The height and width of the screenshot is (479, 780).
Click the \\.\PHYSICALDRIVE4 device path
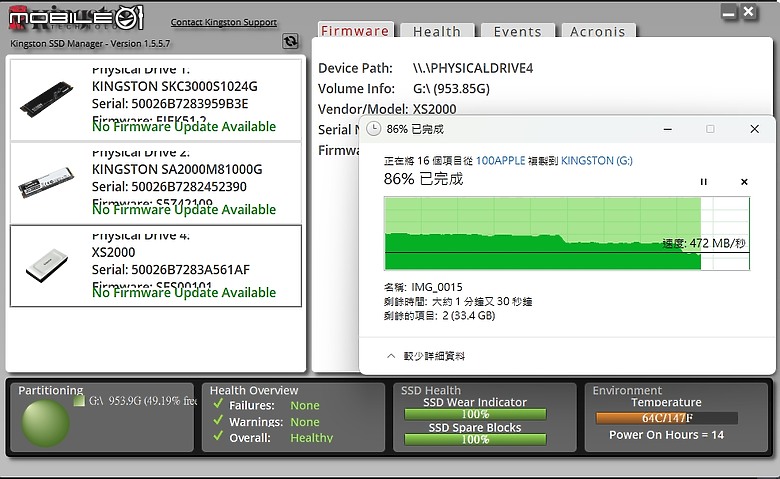pyautogui.click(x=473, y=68)
